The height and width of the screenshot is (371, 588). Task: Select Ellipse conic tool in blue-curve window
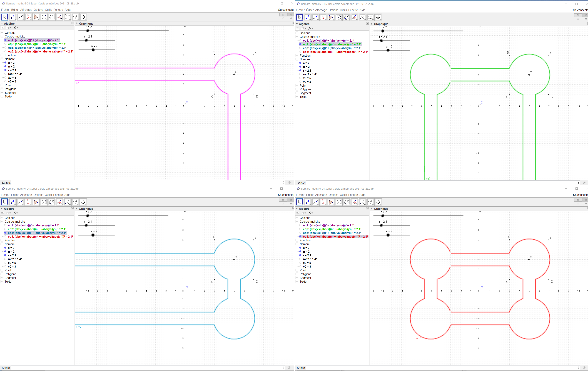coord(51,202)
